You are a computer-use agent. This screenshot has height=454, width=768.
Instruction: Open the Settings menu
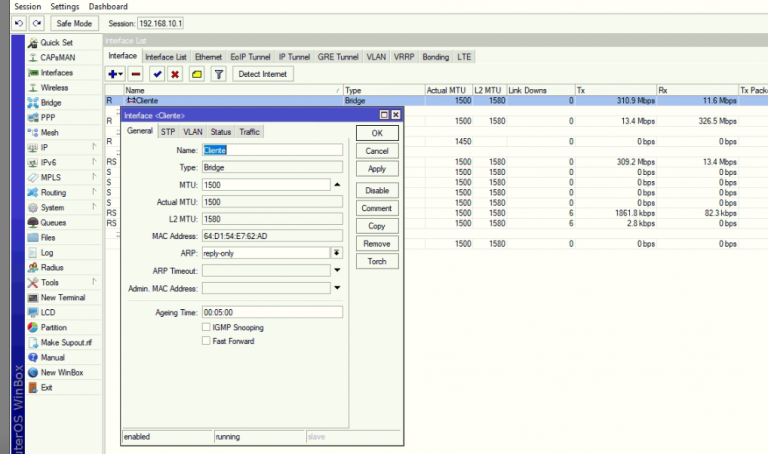coord(65,6)
